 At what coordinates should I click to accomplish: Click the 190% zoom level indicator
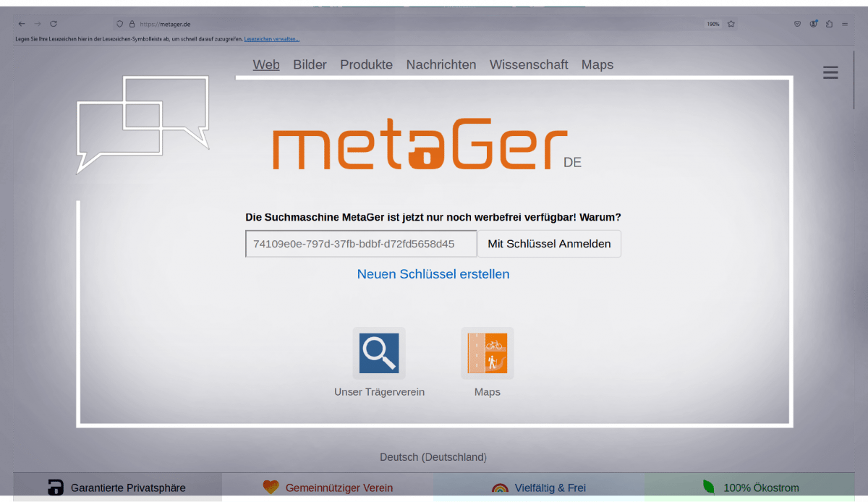tap(713, 24)
